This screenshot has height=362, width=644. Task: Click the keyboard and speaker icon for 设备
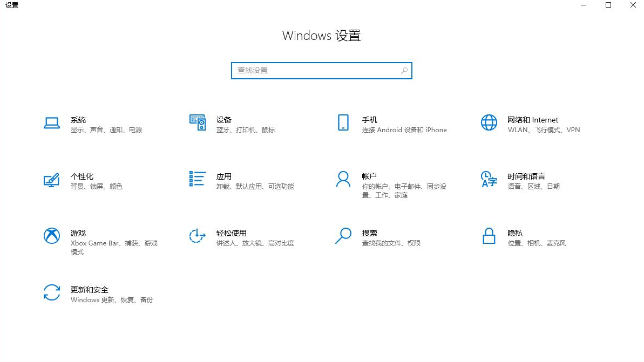(x=198, y=122)
